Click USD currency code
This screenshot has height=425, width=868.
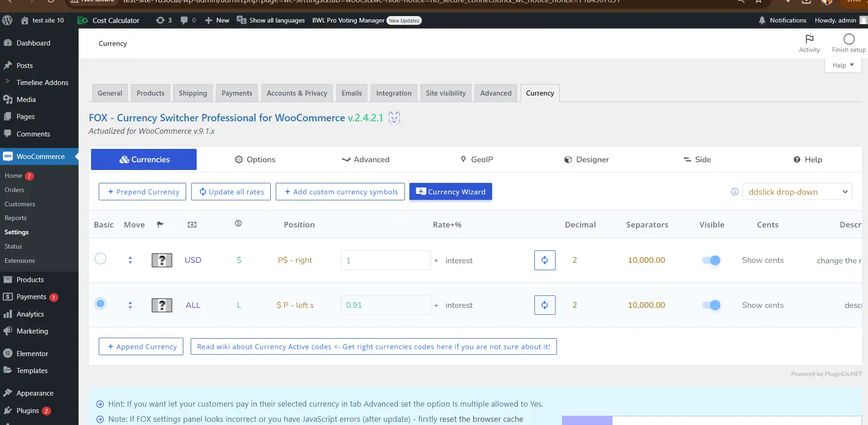tap(193, 260)
